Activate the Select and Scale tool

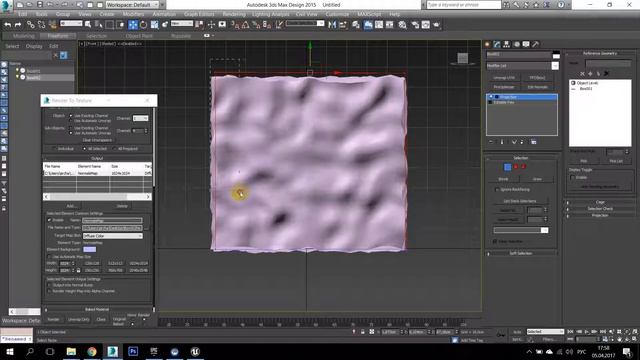154,25
